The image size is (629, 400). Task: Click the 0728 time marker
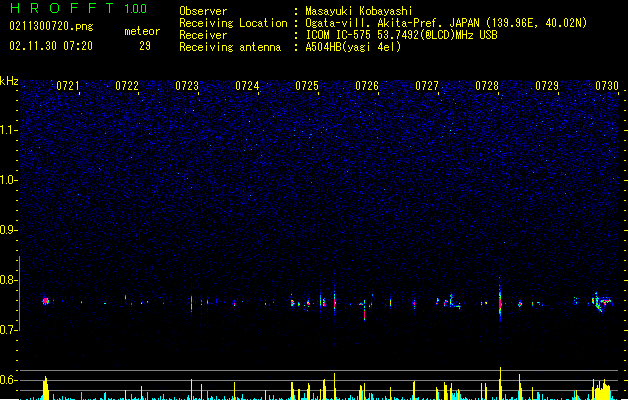pyautogui.click(x=487, y=86)
